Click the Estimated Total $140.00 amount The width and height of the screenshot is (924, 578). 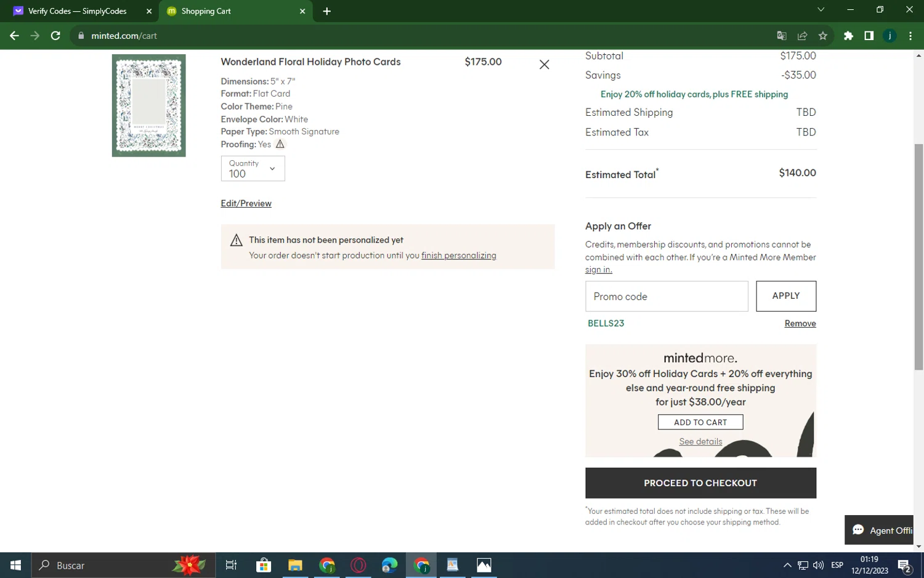coord(797,173)
